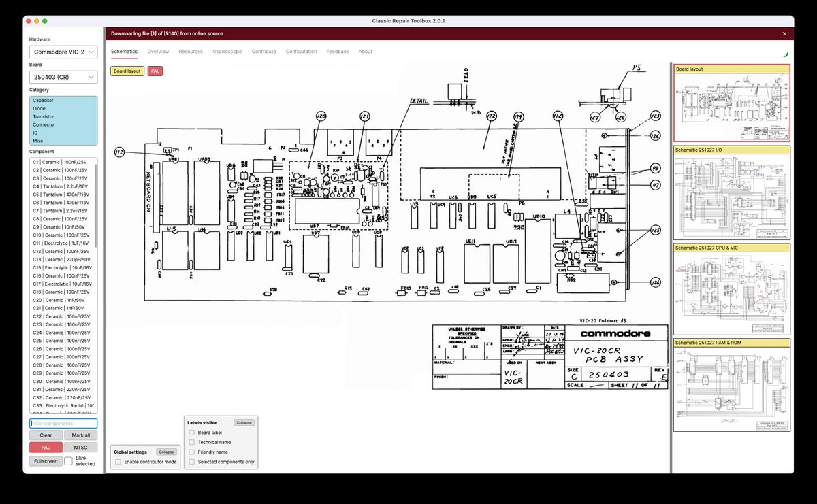Check Selected components only checkbox
Viewport: 817px width, 504px height.
coord(192,462)
